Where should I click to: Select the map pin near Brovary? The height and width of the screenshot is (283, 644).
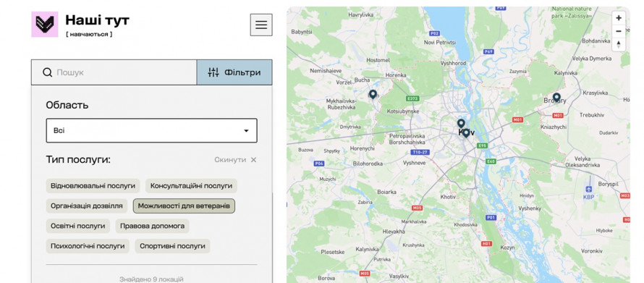[556, 98]
